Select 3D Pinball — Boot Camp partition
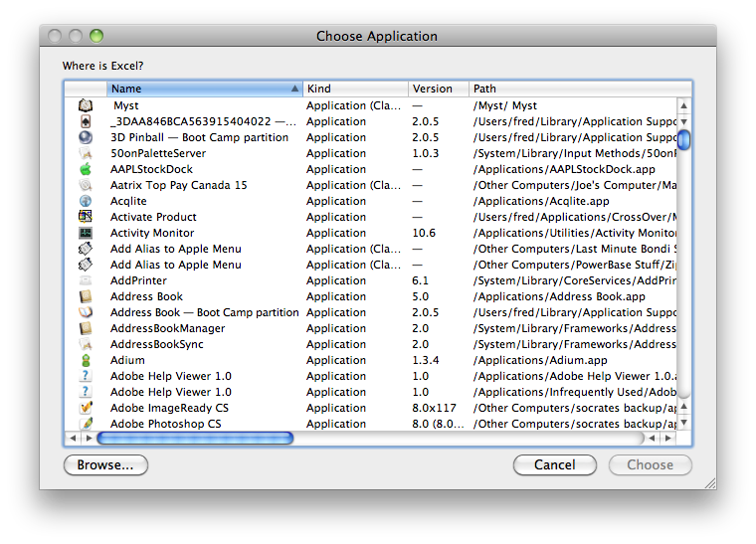756x544 pixels. click(199, 137)
